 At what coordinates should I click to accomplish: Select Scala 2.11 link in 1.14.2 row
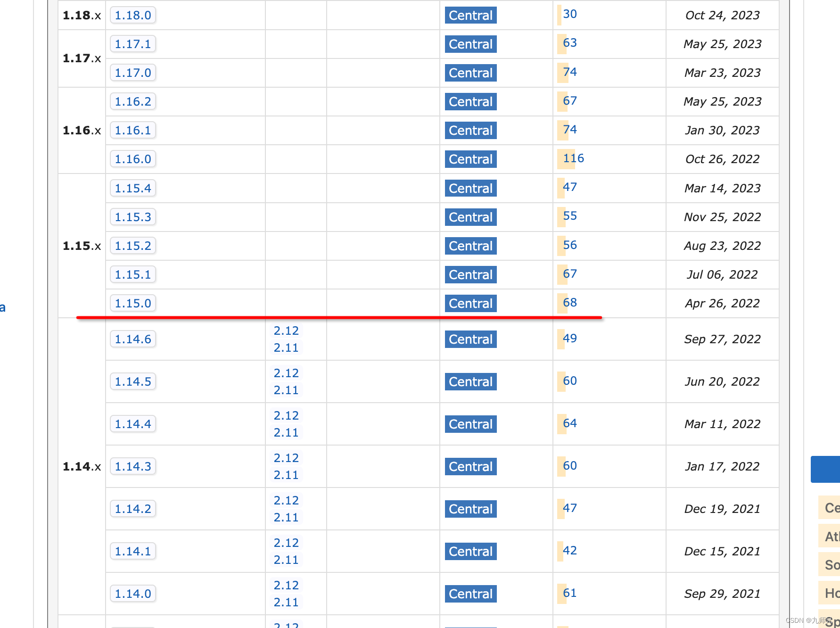pyautogui.click(x=286, y=517)
